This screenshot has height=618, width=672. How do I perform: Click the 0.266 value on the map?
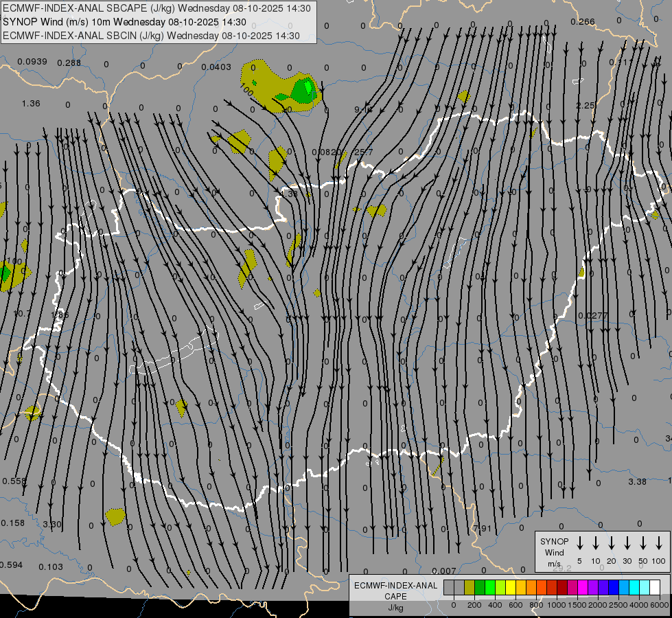tap(583, 21)
